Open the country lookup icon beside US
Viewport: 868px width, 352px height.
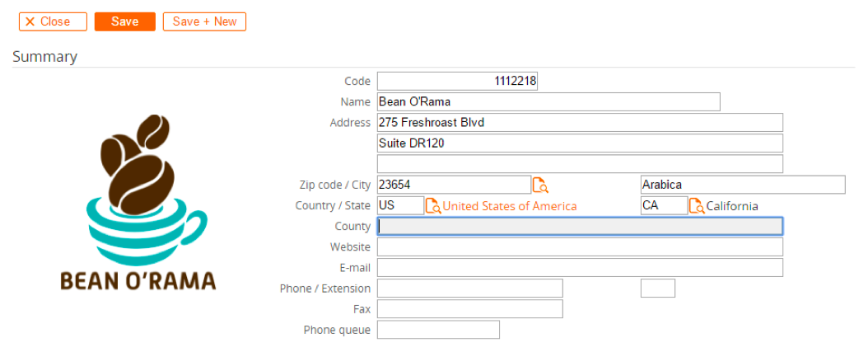point(433,205)
